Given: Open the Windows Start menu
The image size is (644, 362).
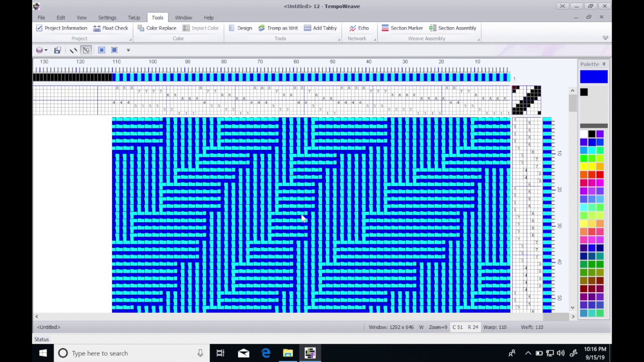Looking at the screenshot, I should point(43,353).
